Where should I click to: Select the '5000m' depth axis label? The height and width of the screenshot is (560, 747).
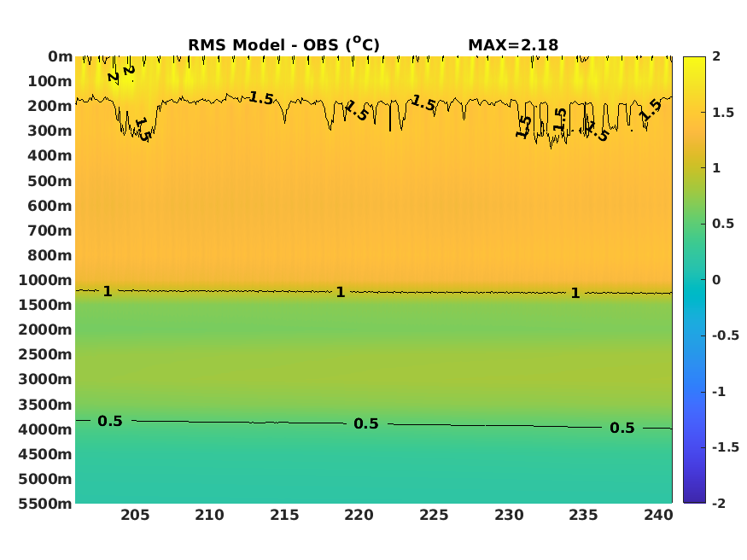[45, 479]
